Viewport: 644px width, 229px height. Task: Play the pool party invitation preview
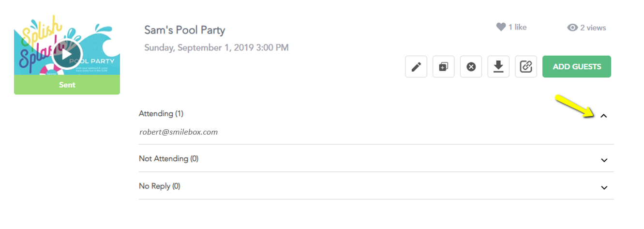click(x=67, y=54)
